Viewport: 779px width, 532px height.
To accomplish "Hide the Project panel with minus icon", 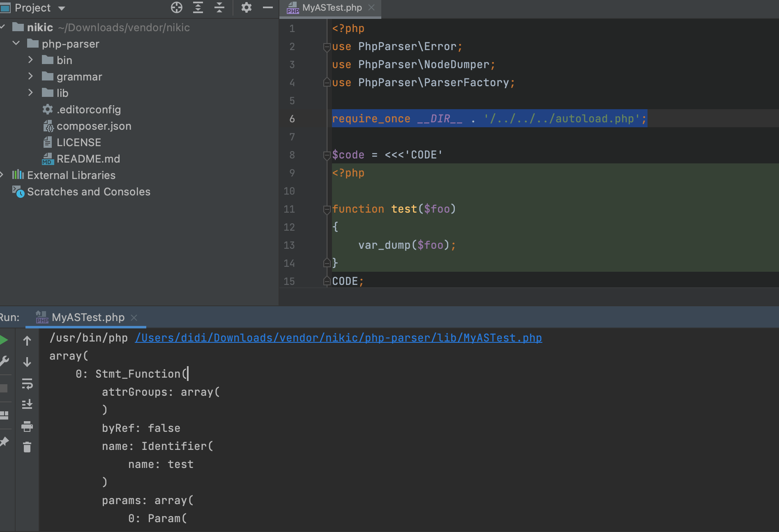I will point(268,7).
